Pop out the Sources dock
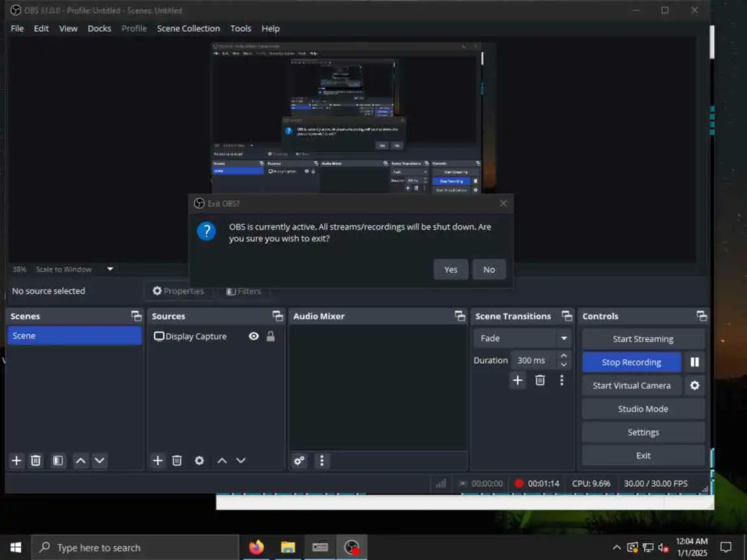This screenshot has height=560, width=747. click(x=278, y=316)
